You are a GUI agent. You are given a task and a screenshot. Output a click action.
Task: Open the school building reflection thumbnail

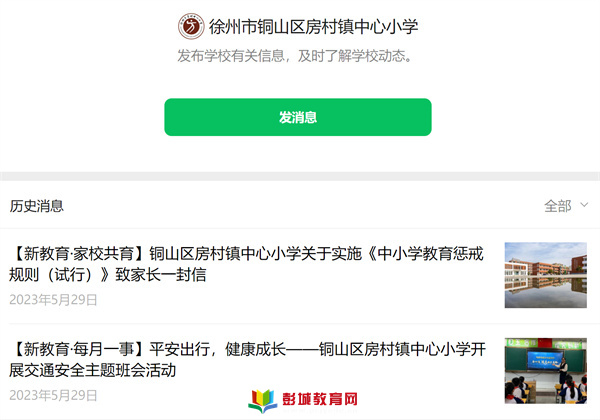pos(545,275)
